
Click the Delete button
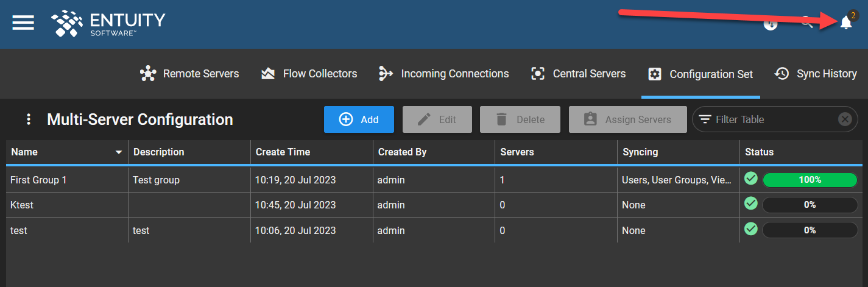coord(520,119)
